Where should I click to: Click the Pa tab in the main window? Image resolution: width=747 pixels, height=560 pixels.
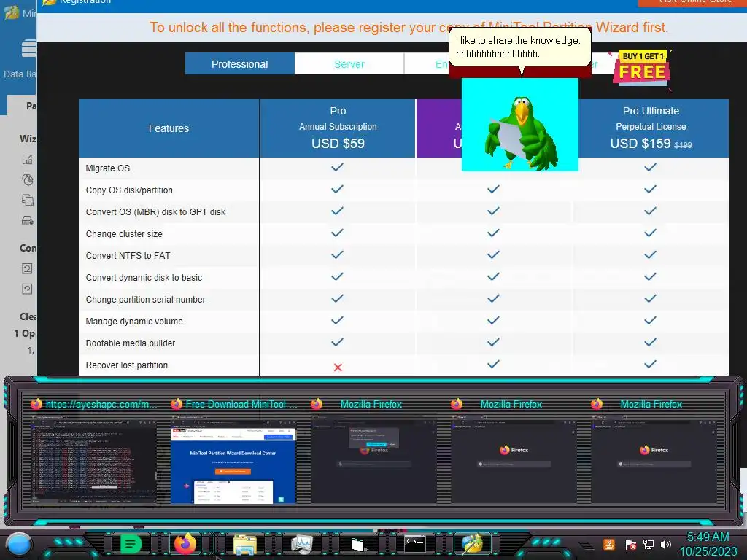coord(22,105)
